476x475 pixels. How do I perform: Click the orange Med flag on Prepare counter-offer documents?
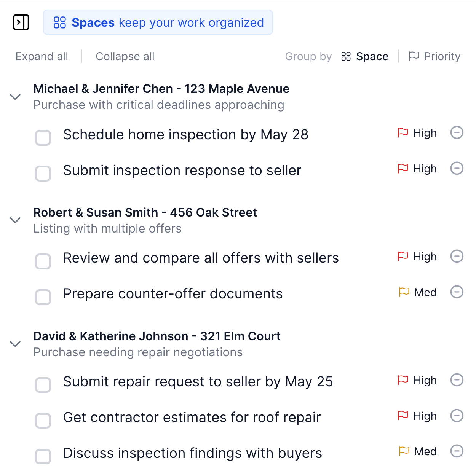403,292
